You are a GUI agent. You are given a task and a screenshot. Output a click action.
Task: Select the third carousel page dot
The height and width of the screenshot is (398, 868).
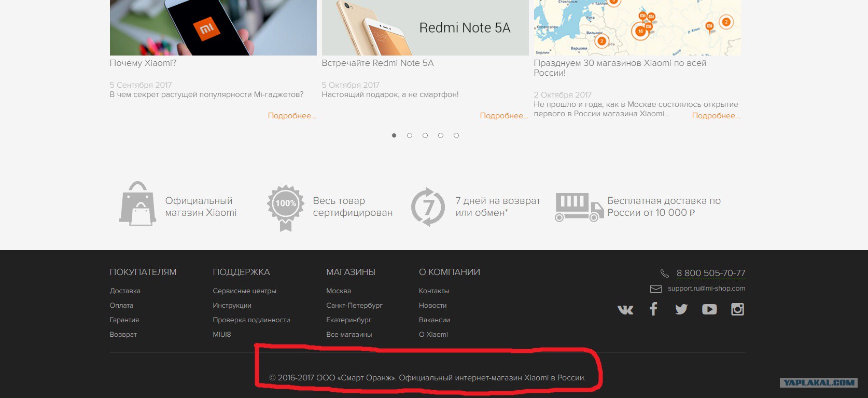425,135
